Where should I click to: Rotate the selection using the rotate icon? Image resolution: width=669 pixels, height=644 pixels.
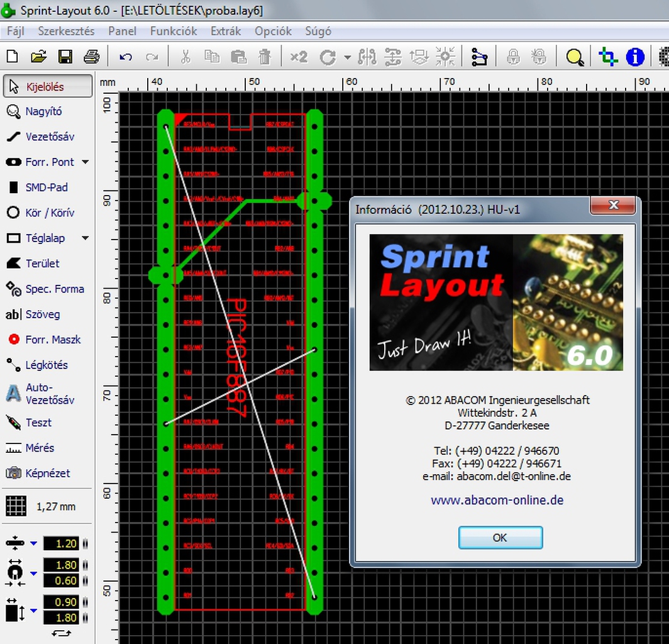coord(328,57)
